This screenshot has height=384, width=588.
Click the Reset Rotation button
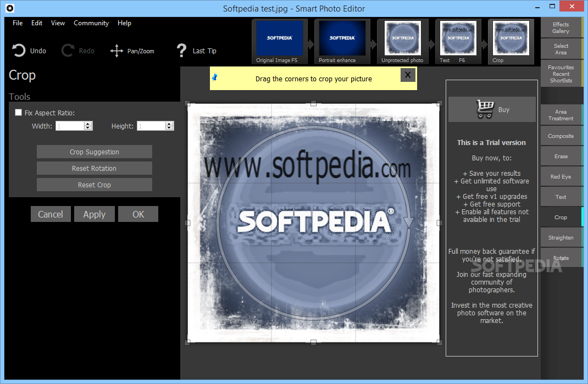[95, 168]
